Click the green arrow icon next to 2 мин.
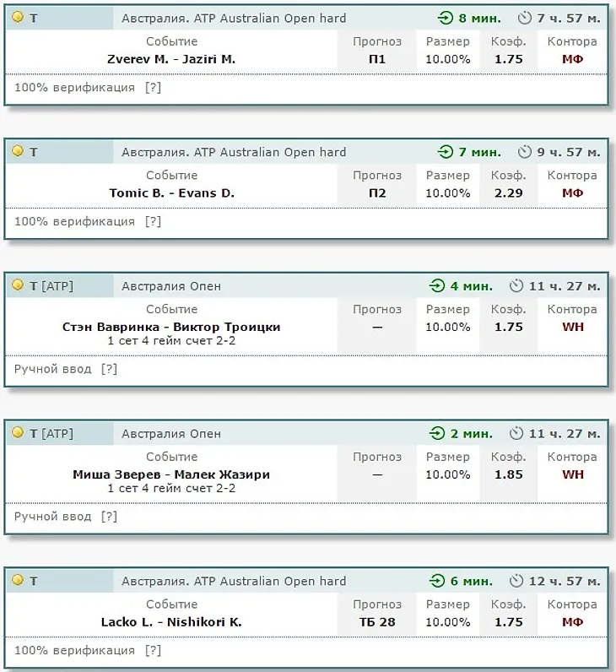The image size is (616, 672). coord(437,433)
